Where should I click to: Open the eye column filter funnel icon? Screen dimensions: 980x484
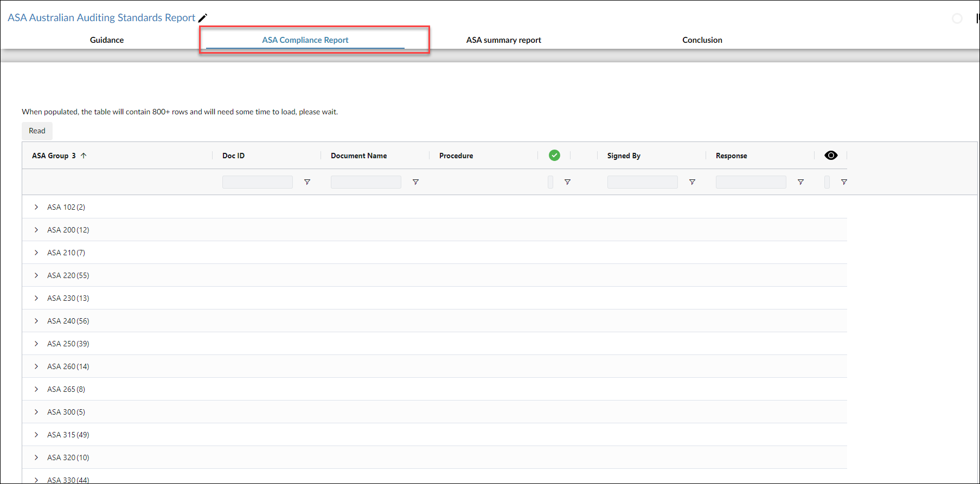[x=844, y=182]
